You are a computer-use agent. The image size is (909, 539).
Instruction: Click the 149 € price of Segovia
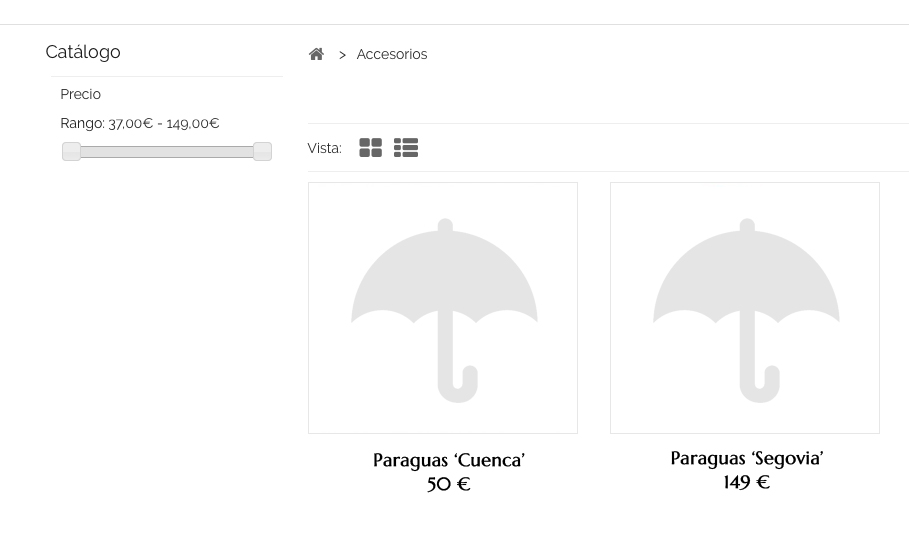point(746,482)
